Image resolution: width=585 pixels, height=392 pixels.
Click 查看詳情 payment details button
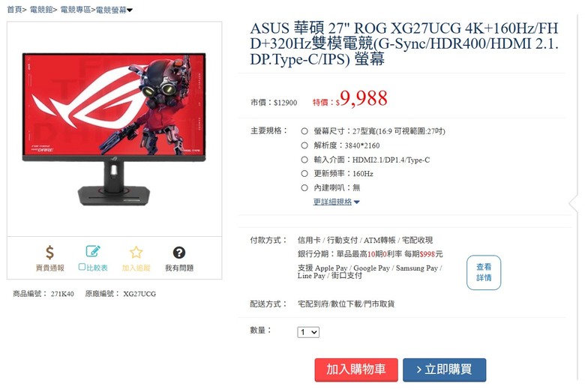point(484,272)
